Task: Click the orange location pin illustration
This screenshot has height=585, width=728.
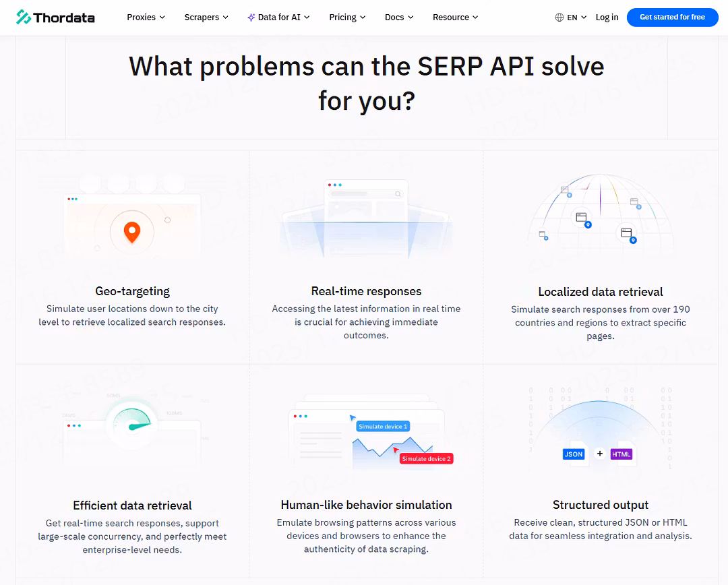Action: [132, 233]
